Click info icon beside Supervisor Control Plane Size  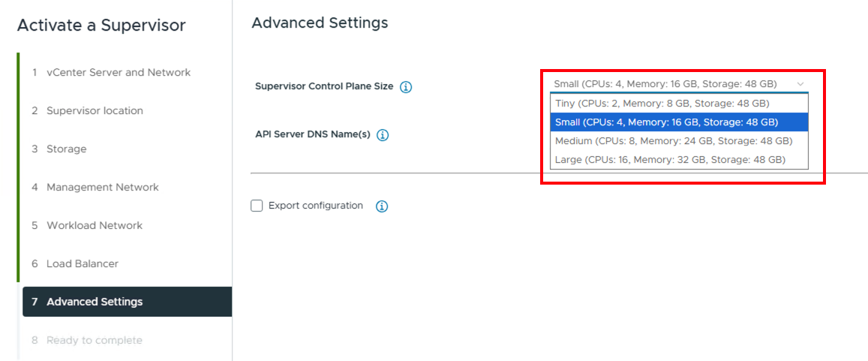tap(406, 87)
